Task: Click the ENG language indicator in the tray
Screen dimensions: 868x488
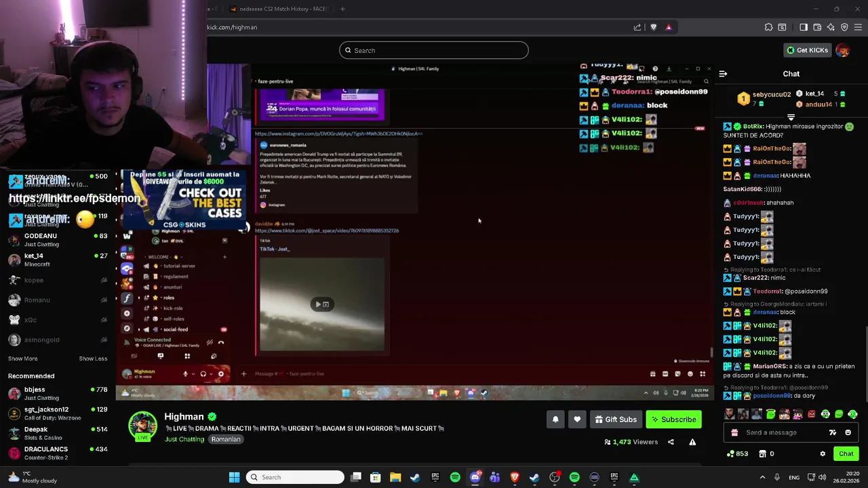Action: pos(794,477)
